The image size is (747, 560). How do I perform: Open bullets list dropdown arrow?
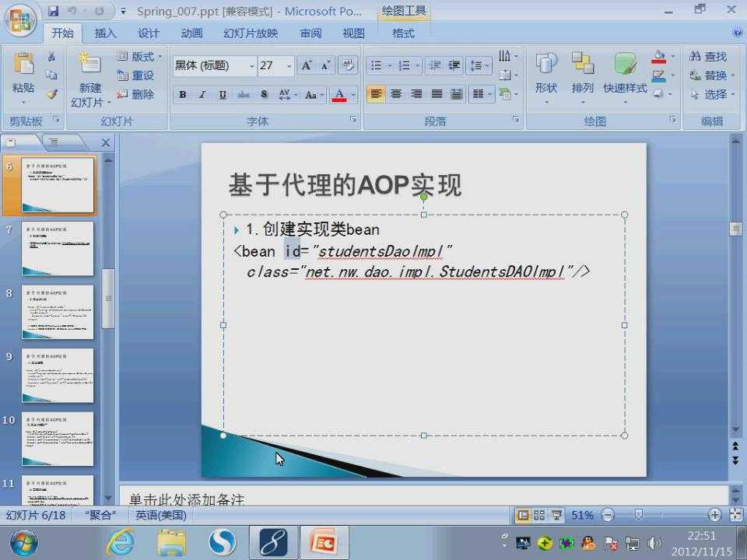[x=390, y=65]
